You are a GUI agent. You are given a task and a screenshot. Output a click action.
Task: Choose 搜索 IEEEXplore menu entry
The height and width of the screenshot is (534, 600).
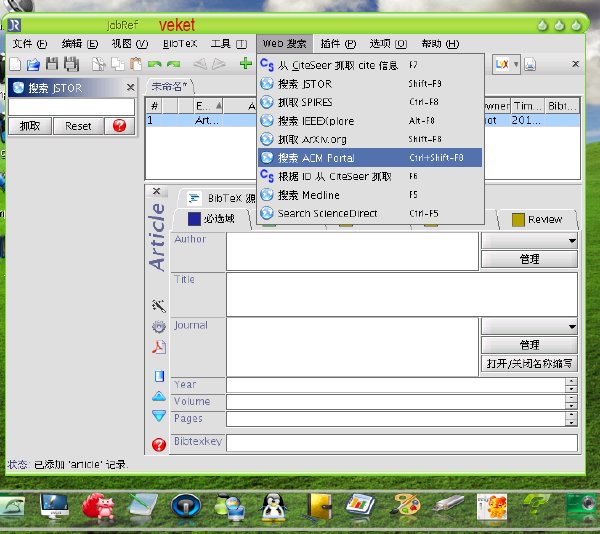pyautogui.click(x=370, y=121)
